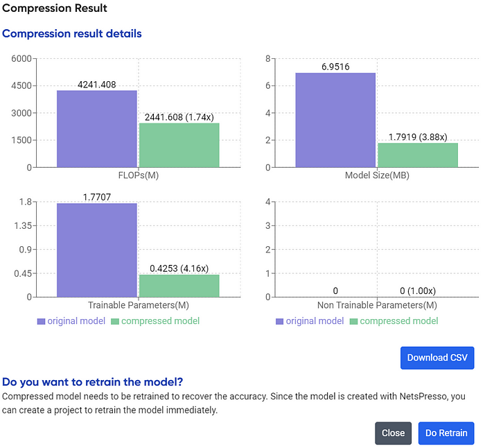Click the Download CSV button
The height and width of the screenshot is (448, 485).
pos(437,358)
